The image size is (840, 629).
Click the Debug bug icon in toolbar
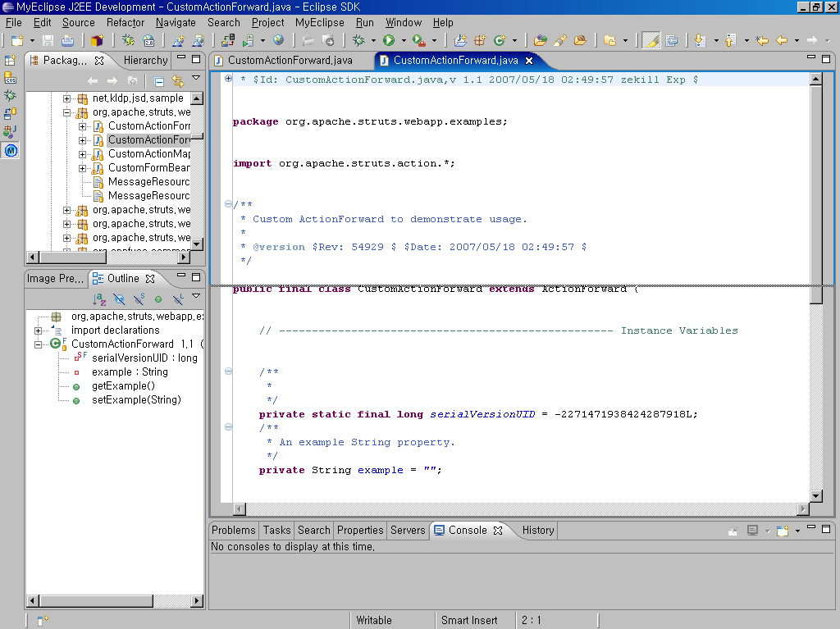pyautogui.click(x=358, y=40)
